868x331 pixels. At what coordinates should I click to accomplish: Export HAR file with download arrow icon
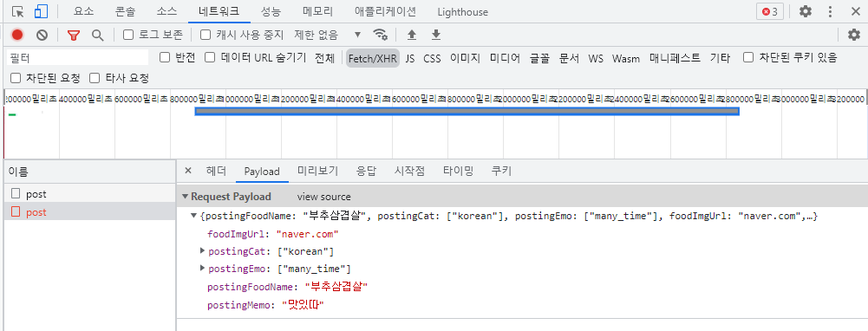[436, 35]
